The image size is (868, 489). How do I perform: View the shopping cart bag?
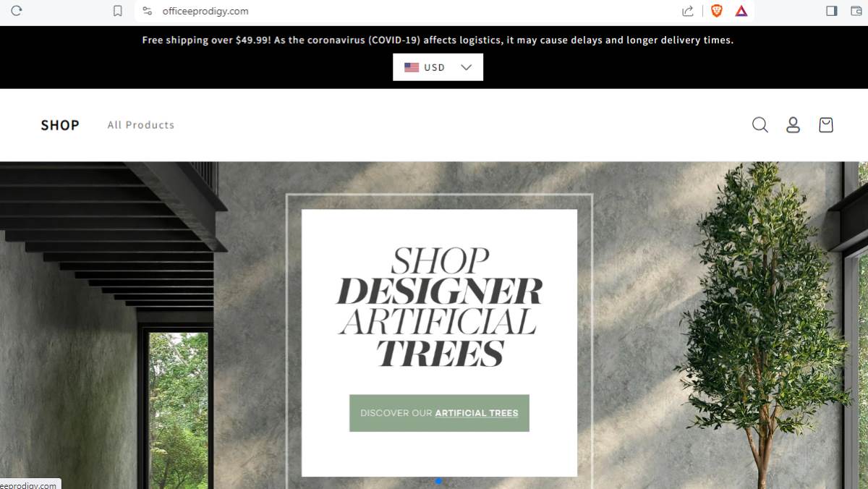point(826,125)
